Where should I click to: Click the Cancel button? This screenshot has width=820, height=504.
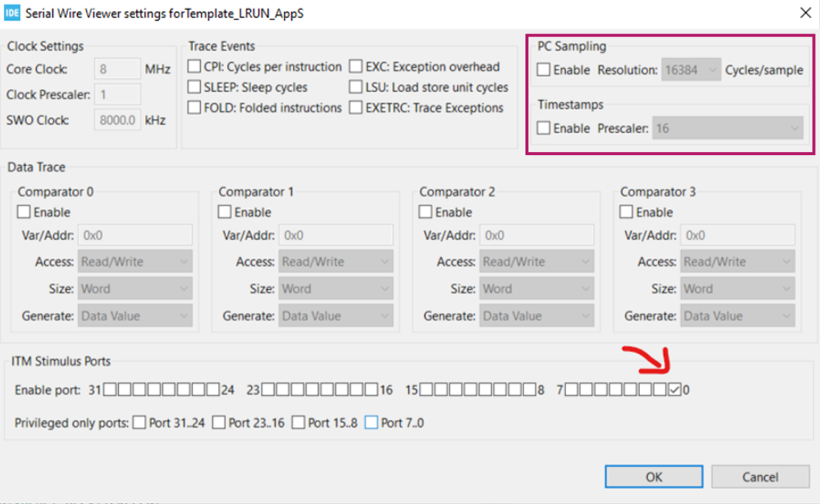tap(760, 476)
